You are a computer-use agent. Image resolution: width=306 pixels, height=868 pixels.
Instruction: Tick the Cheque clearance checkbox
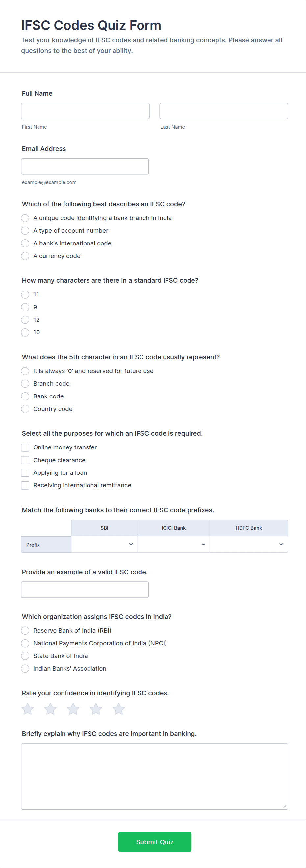[x=25, y=460]
